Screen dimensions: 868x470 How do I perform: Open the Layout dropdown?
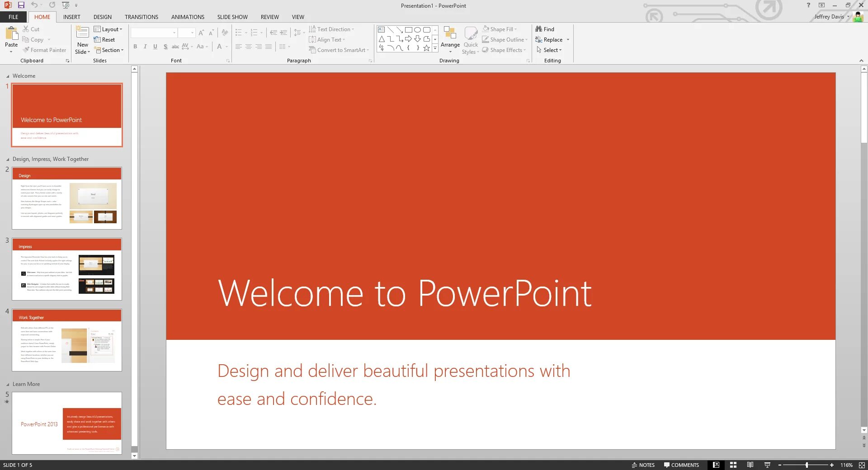point(108,29)
